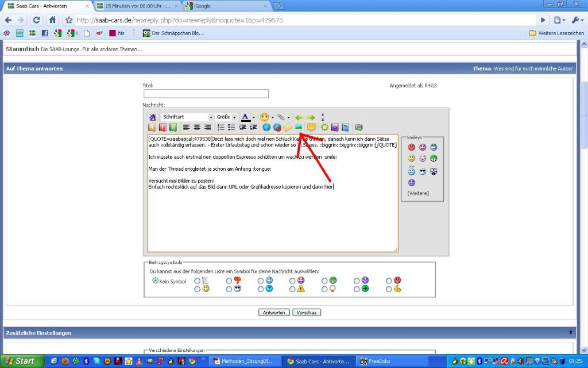Select the thumbs-up post symbol radio

click(x=389, y=289)
